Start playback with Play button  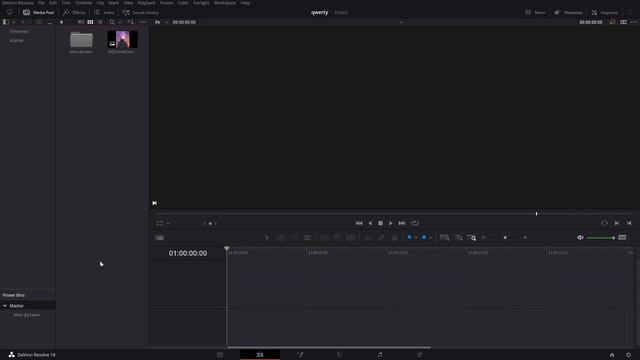pos(391,223)
